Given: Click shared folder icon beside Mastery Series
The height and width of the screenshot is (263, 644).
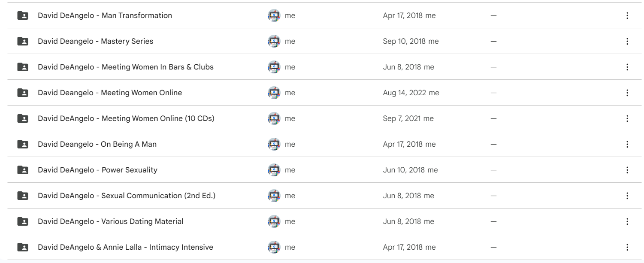Looking at the screenshot, I should (23, 41).
